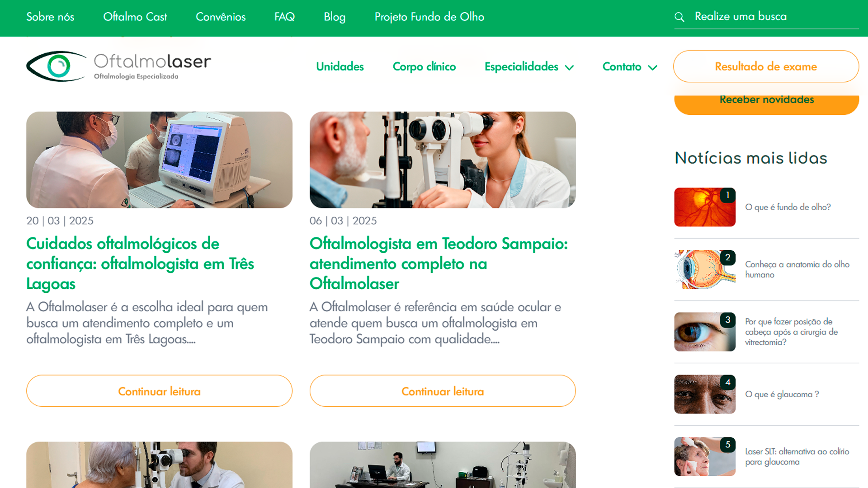Open Projeto Fundo de Olho link
868x488 pixels.
pos(429,17)
